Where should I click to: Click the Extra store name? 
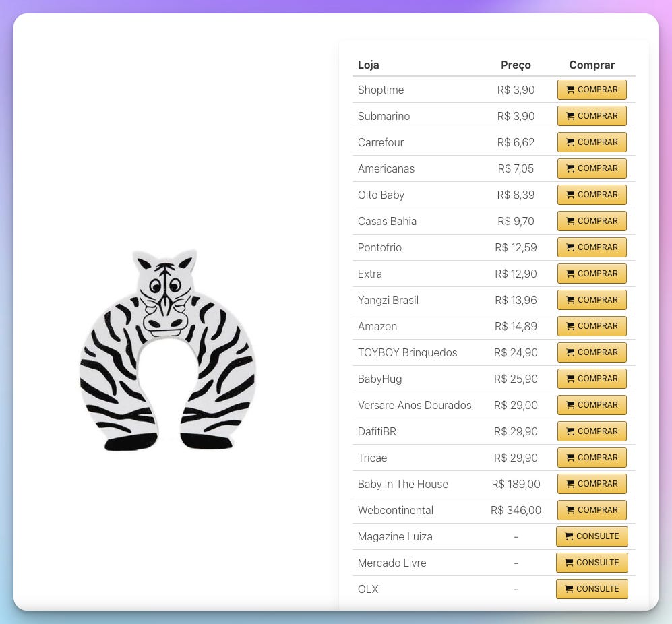(x=370, y=274)
